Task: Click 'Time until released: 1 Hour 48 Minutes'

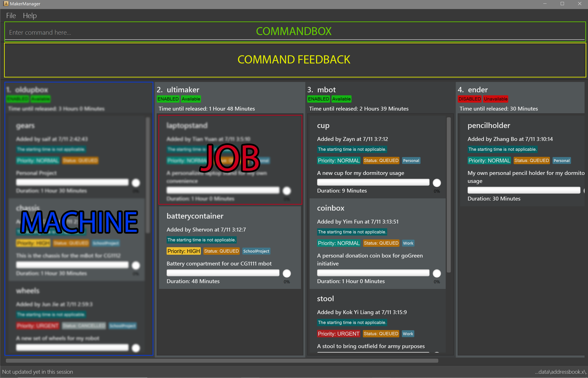Action: (x=207, y=109)
